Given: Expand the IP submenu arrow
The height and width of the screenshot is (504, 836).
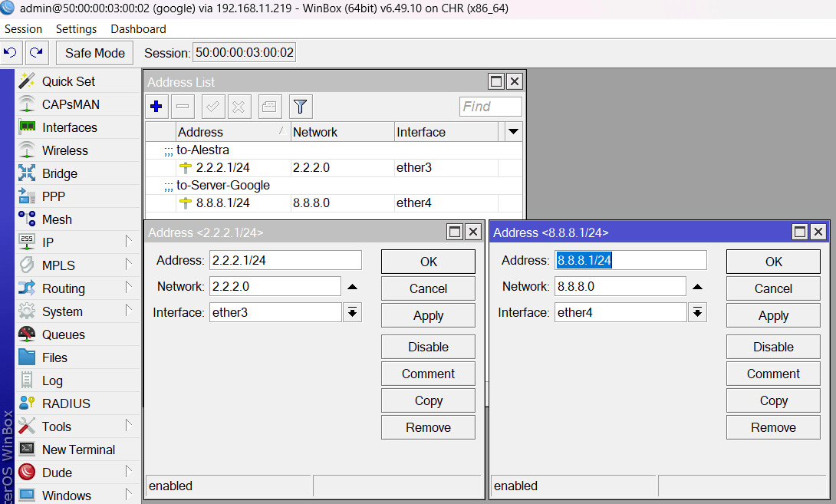Looking at the screenshot, I should (129, 241).
